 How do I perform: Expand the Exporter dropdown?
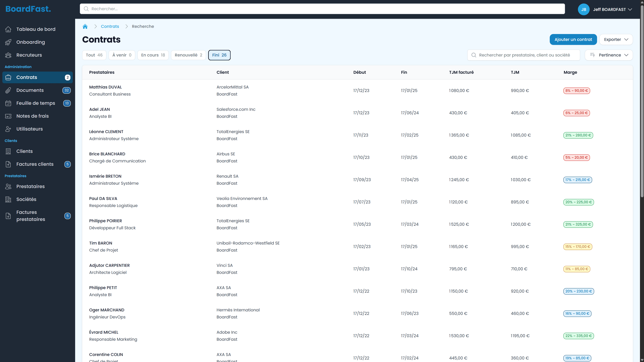click(x=616, y=40)
